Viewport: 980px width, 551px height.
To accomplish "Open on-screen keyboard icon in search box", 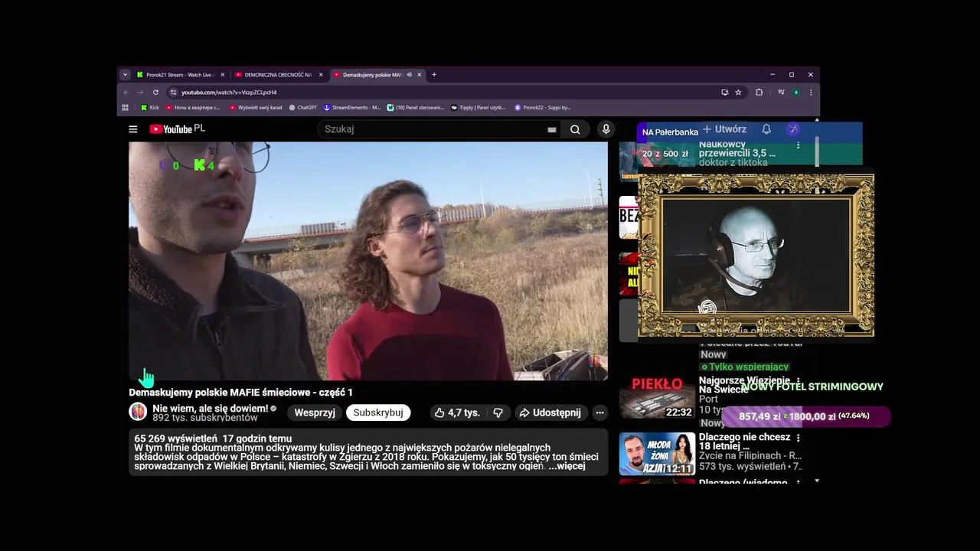I will tap(551, 129).
